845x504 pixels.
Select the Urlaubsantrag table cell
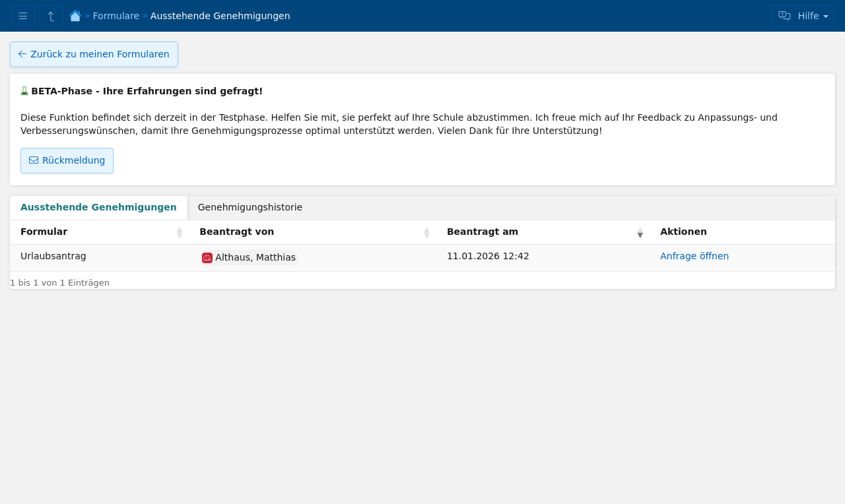coord(53,256)
